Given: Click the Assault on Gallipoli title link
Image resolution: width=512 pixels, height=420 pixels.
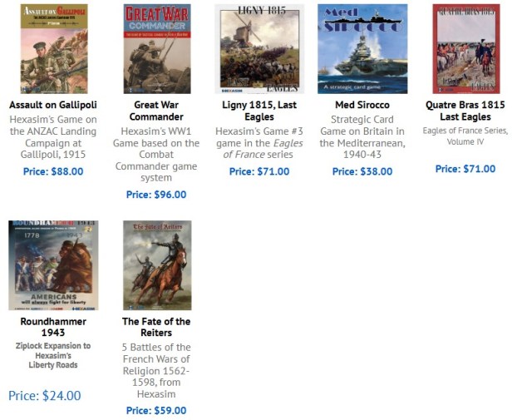Looking at the screenshot, I should pyautogui.click(x=53, y=105).
